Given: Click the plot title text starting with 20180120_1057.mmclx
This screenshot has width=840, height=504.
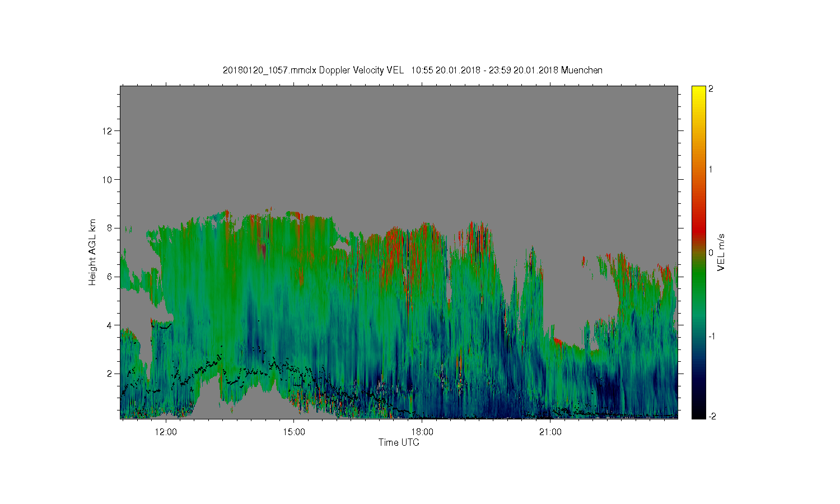Looking at the screenshot, I should tap(413, 71).
